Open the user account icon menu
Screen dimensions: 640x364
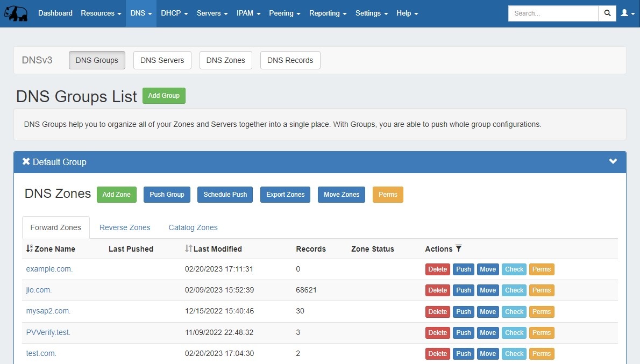pyautogui.click(x=627, y=13)
